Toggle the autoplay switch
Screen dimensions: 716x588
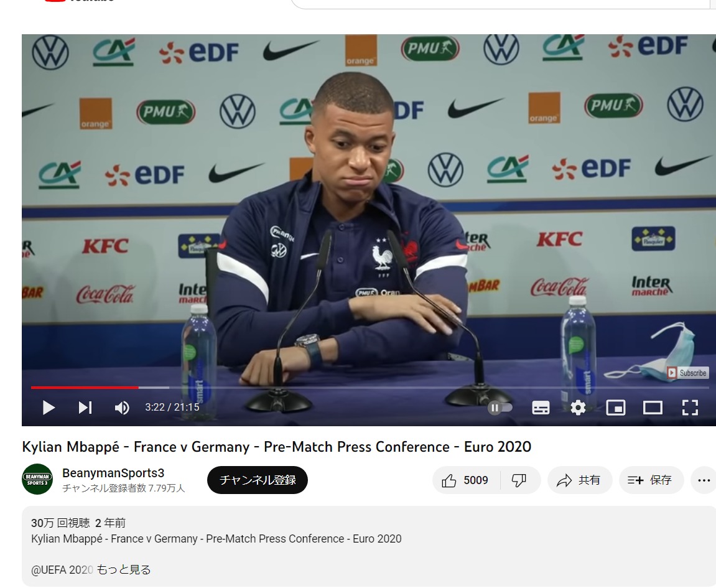501,408
